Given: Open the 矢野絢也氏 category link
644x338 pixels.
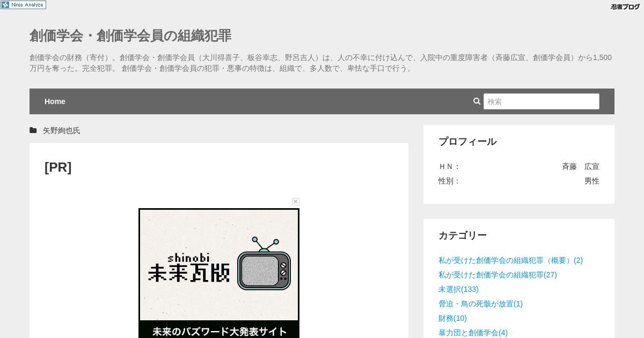Looking at the screenshot, I should click(62, 130).
